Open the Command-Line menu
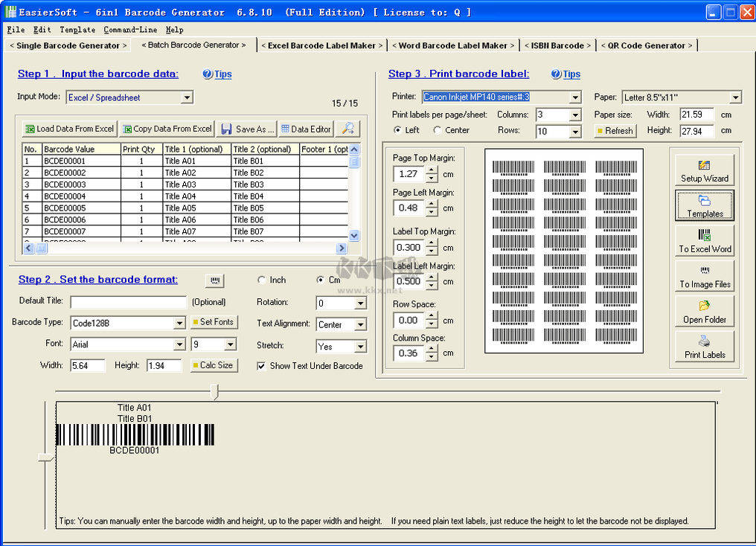 click(x=129, y=30)
